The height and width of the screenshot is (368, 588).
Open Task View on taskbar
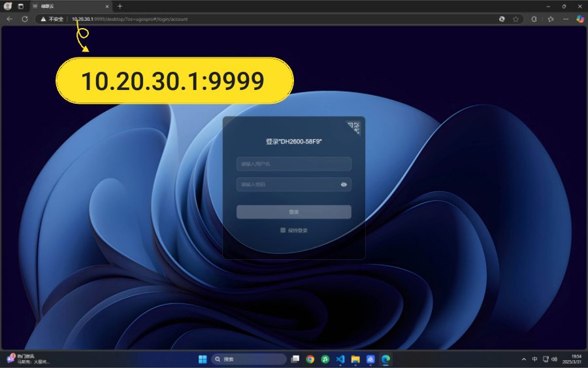295,360
